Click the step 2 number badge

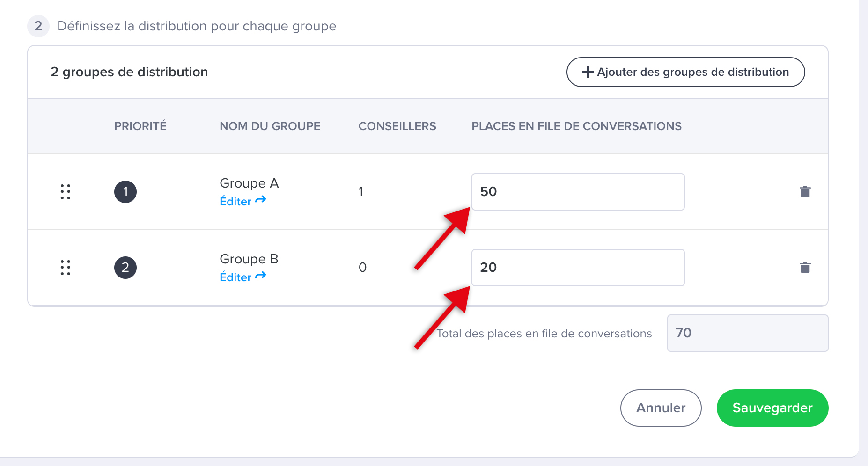(38, 26)
